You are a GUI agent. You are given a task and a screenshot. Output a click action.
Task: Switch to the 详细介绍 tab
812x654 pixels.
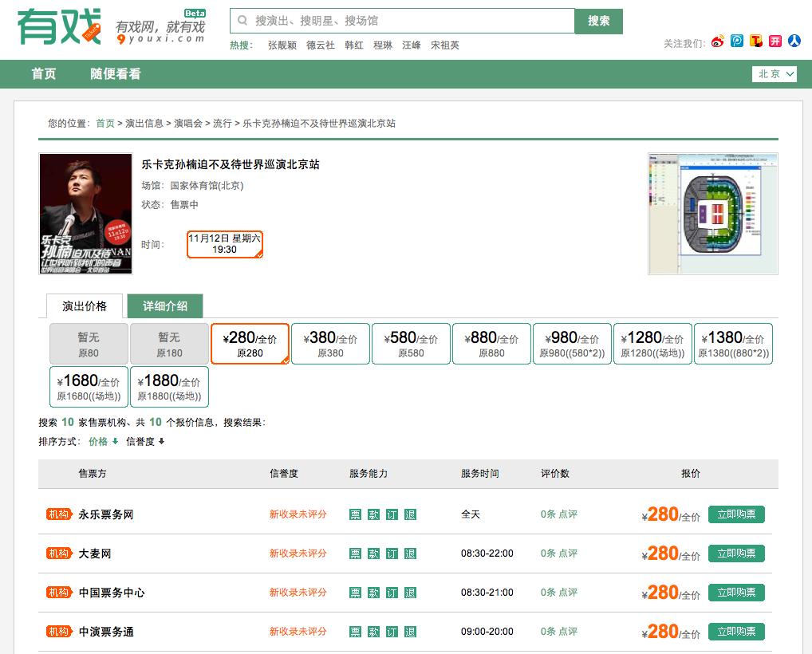pos(165,306)
